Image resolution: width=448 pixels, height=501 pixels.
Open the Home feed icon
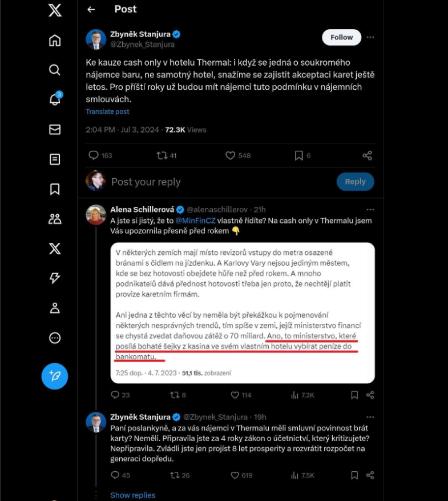pyautogui.click(x=55, y=40)
